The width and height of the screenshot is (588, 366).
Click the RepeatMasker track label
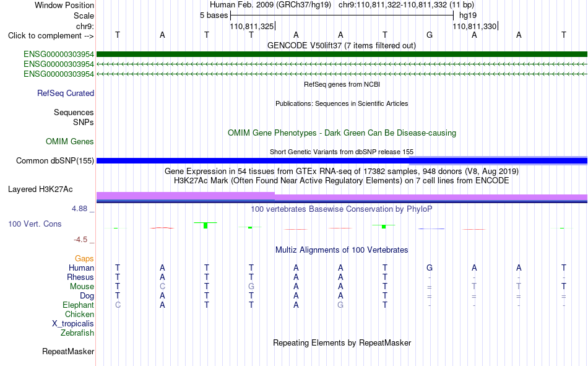(68, 352)
